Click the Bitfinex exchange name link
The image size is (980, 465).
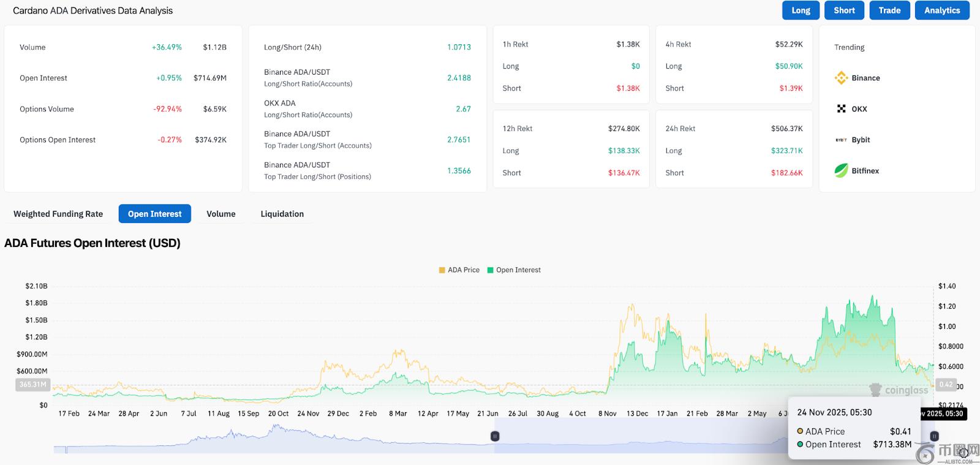(x=865, y=171)
